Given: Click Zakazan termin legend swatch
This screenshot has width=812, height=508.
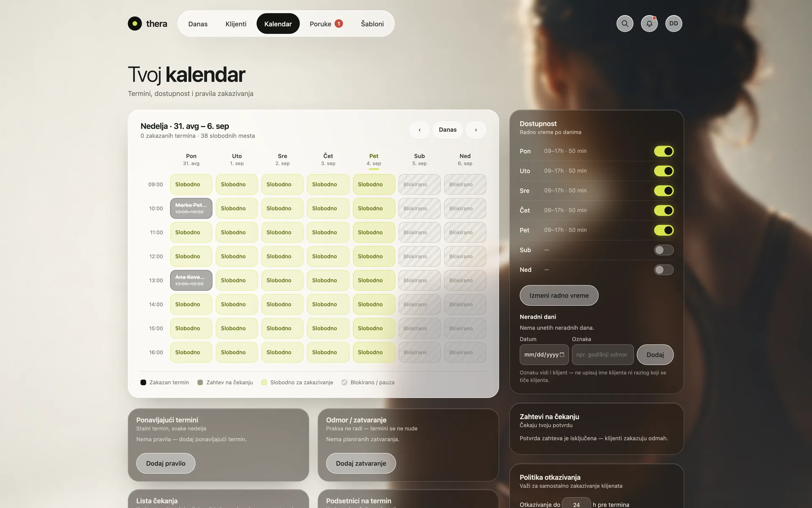Looking at the screenshot, I should 143,382.
